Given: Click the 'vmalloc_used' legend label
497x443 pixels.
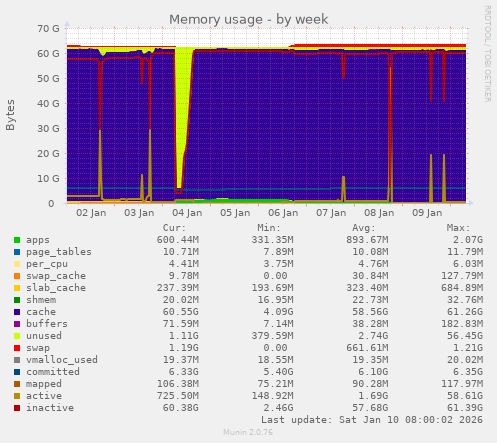Looking at the screenshot, I should point(62,360).
